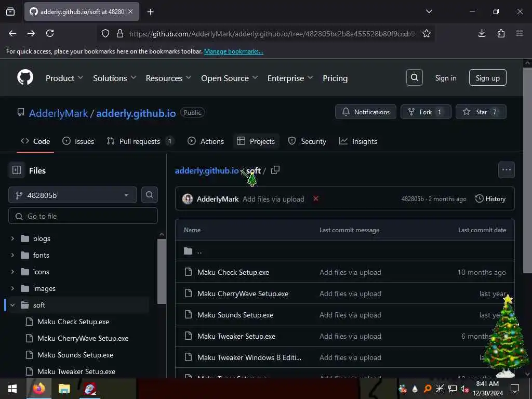The height and width of the screenshot is (399, 532).
Task: Click the file tree scrollbar
Action: tap(162, 271)
